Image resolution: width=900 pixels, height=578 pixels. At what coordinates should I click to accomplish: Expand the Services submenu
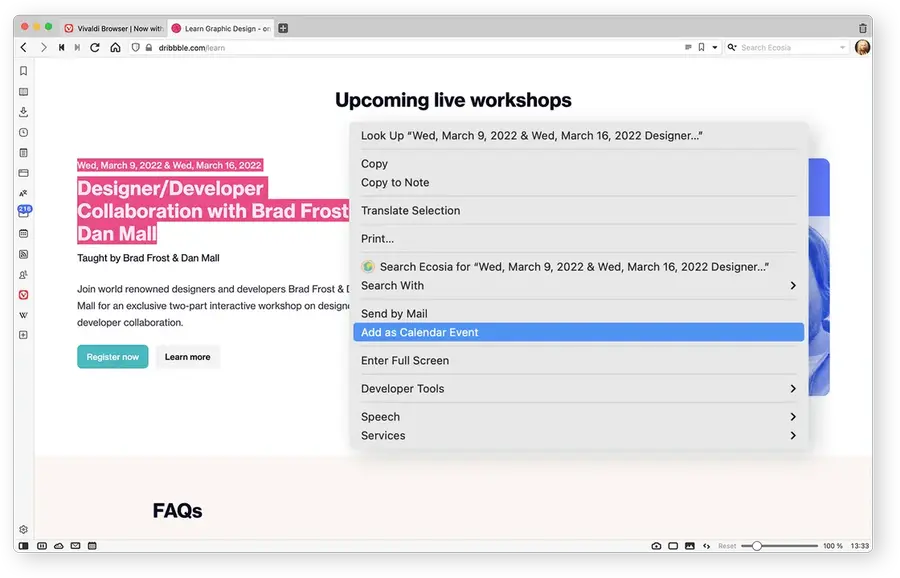[x=579, y=436]
